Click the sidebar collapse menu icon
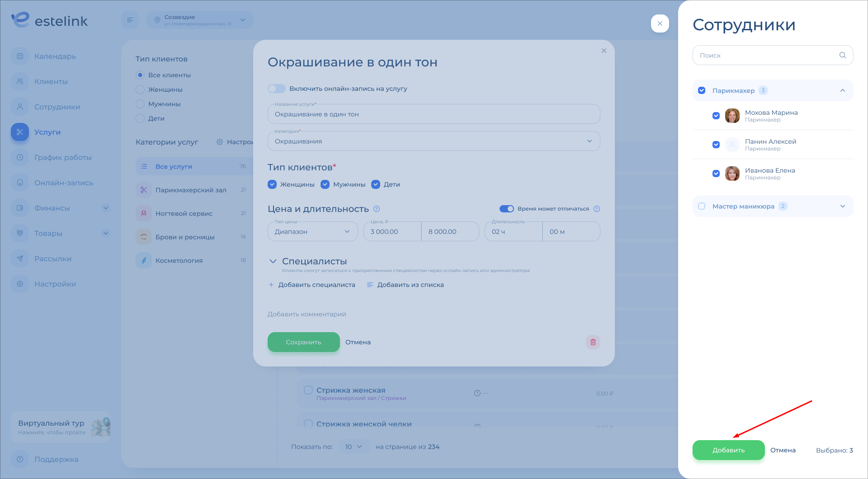The height and width of the screenshot is (479, 868). coord(130,20)
